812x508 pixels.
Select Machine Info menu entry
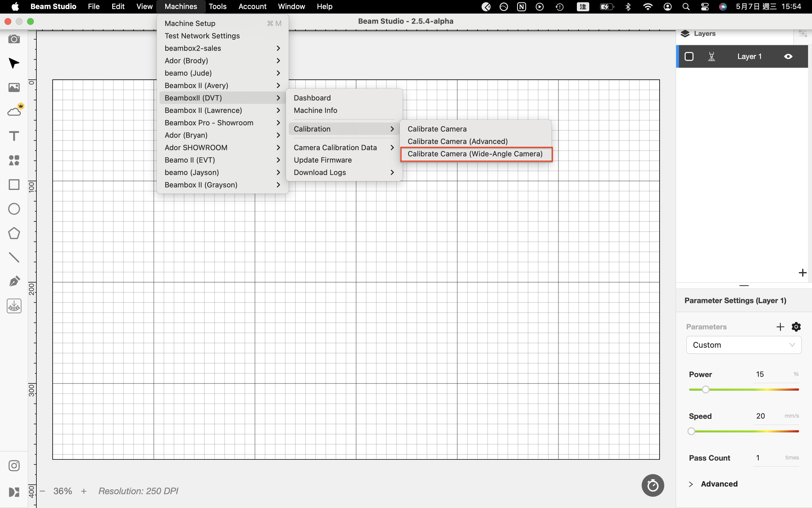point(344,110)
